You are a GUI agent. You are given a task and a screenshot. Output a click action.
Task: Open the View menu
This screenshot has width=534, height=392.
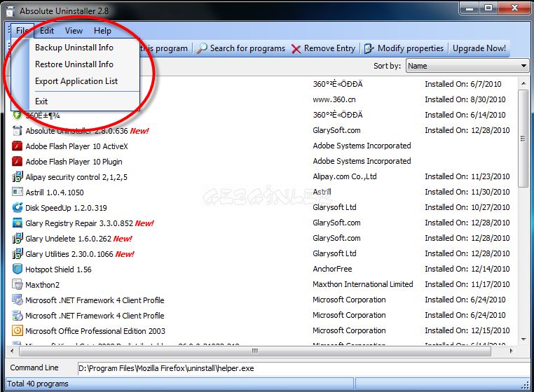[x=74, y=31]
